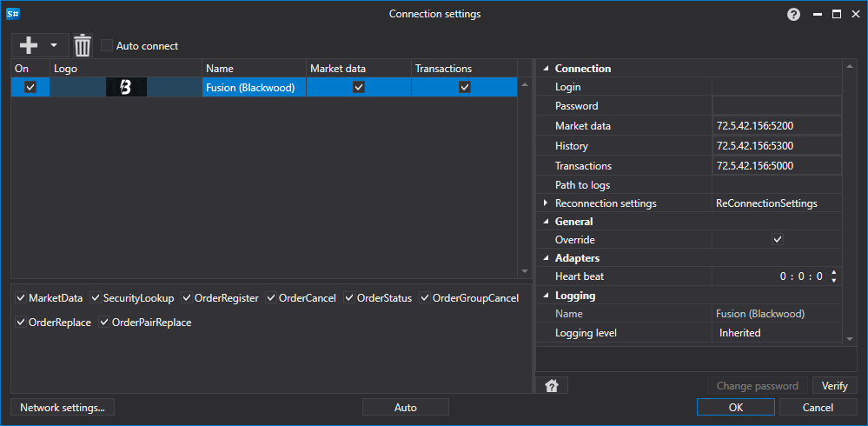Toggle Transactions checkbox in Fusion row
This screenshot has height=426, width=868.
pyautogui.click(x=465, y=87)
